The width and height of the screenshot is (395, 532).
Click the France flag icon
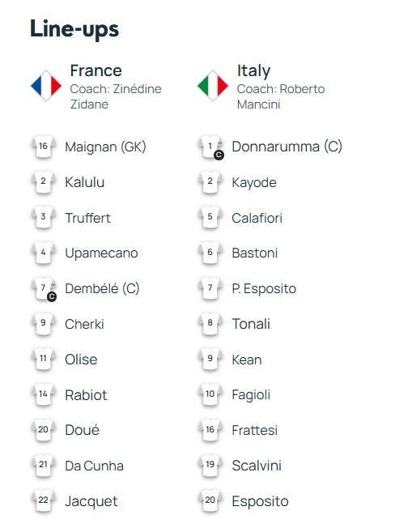[x=46, y=86]
